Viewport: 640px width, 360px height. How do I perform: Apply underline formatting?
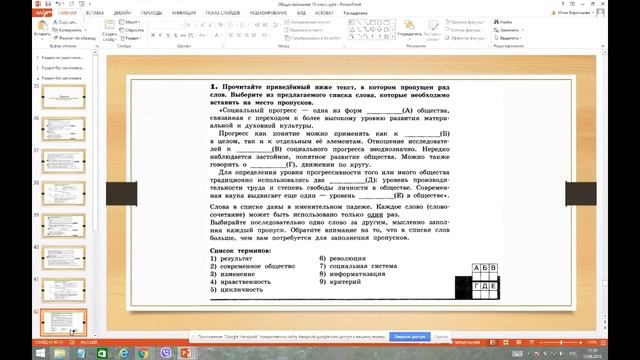click(168, 36)
